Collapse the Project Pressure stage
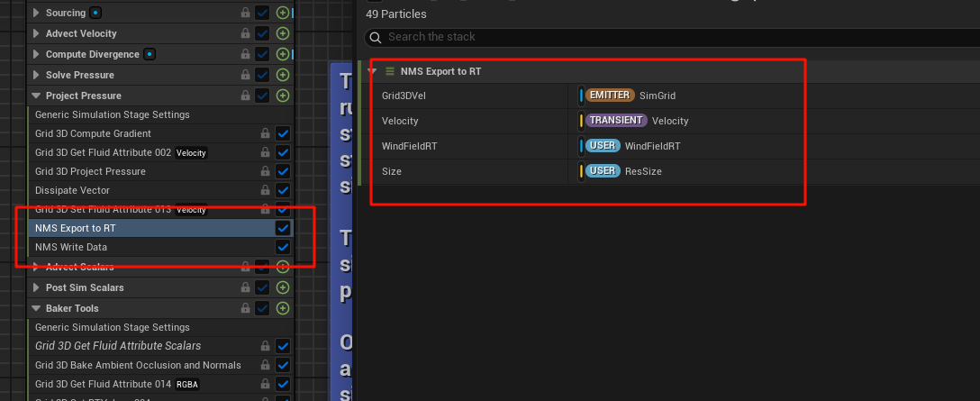This screenshot has width=980, height=401. 37,96
